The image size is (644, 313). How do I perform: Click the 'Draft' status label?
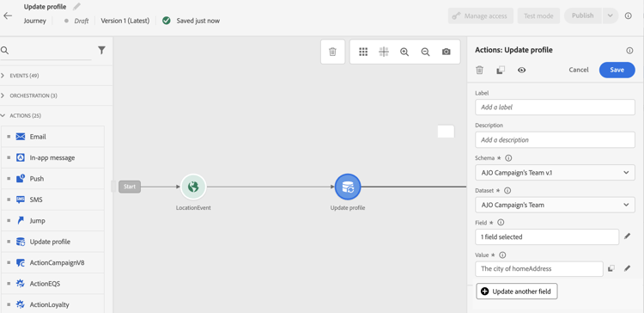[82, 21]
